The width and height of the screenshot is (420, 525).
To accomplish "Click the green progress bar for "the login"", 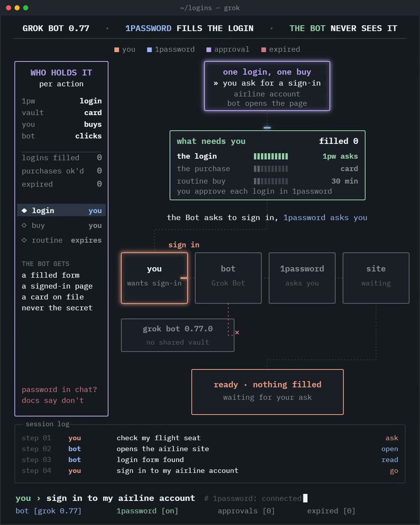I will click(x=271, y=156).
